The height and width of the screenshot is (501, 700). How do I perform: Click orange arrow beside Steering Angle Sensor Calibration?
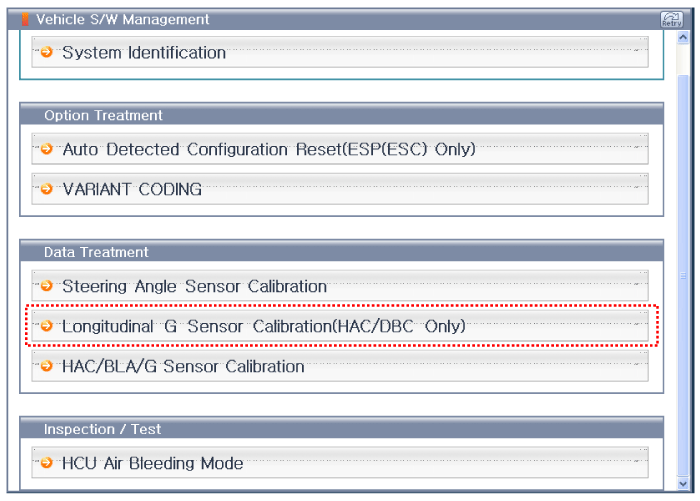point(47,286)
